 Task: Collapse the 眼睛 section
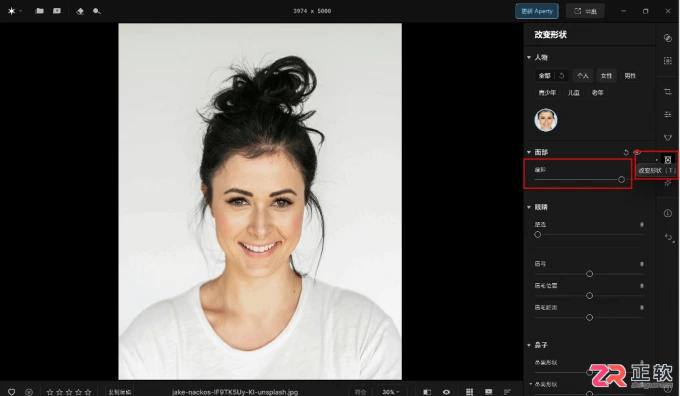click(529, 207)
